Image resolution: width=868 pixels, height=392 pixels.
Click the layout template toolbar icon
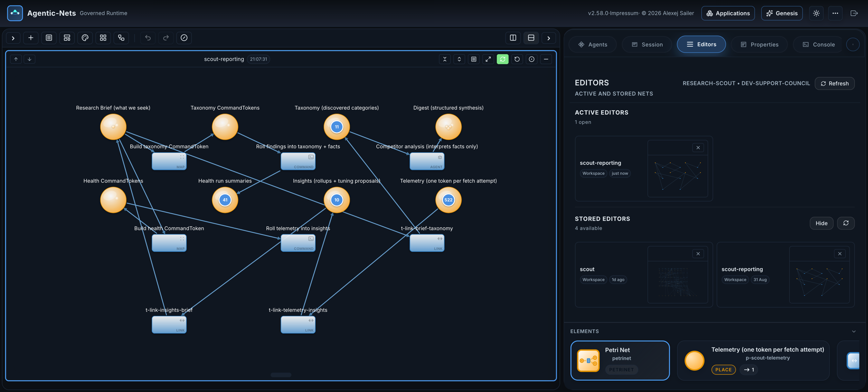(x=67, y=38)
